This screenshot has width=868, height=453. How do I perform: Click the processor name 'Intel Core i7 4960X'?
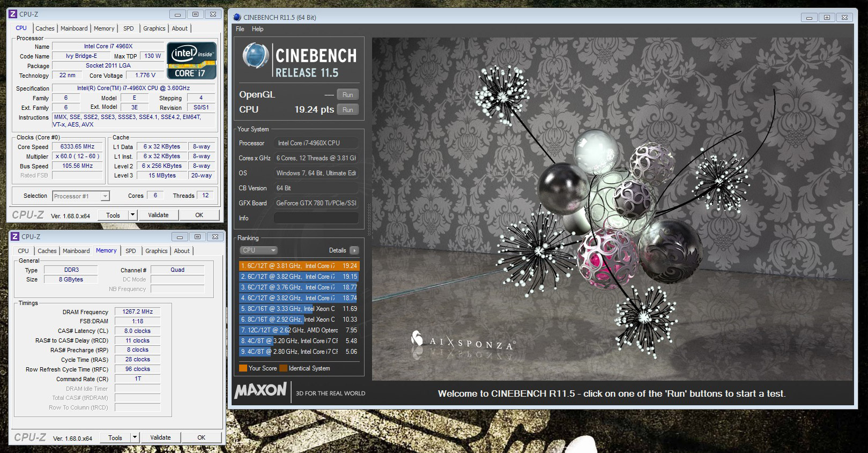(x=108, y=46)
